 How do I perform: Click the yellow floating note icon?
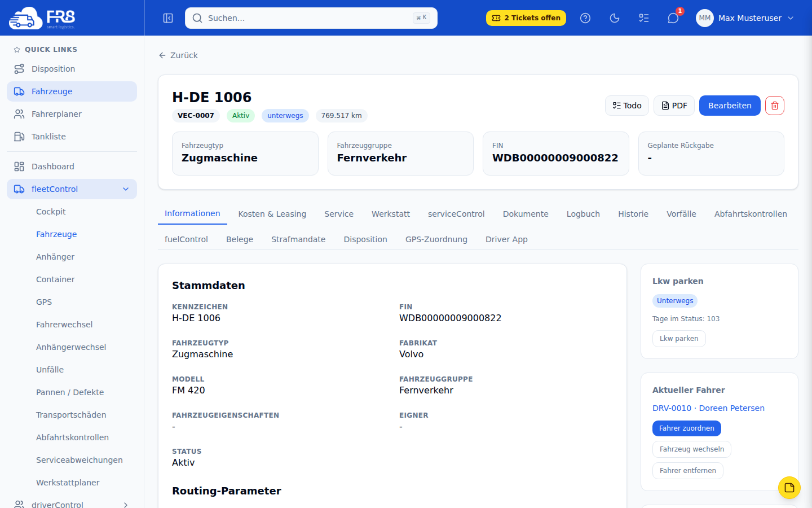tap(789, 488)
